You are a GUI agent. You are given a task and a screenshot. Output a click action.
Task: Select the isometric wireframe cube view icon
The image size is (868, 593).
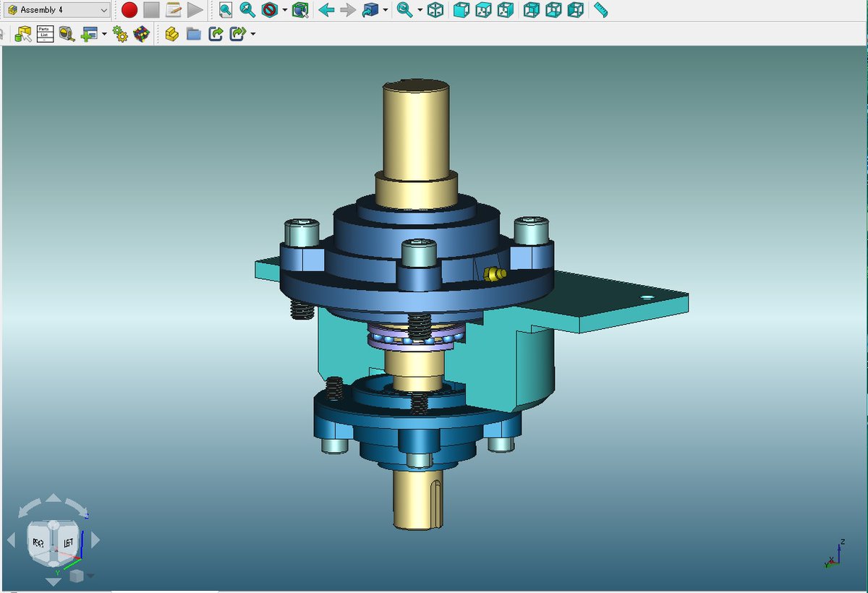click(x=435, y=10)
